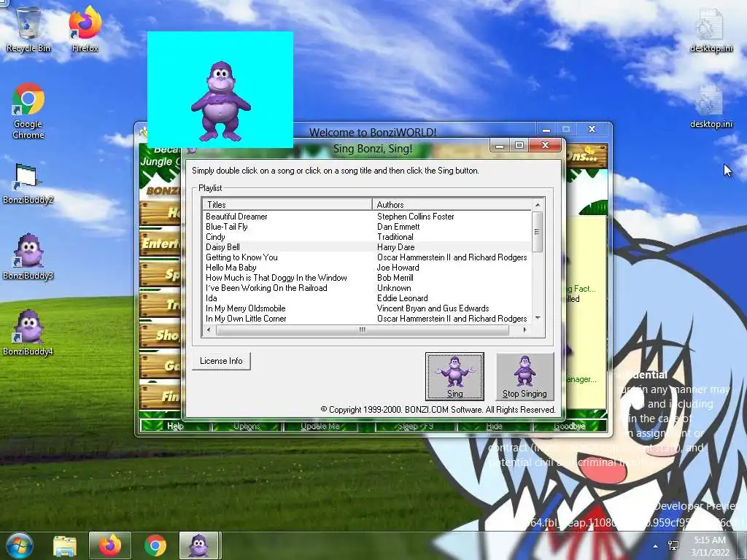
Task: Select the song Cindy
Action: pos(215,237)
